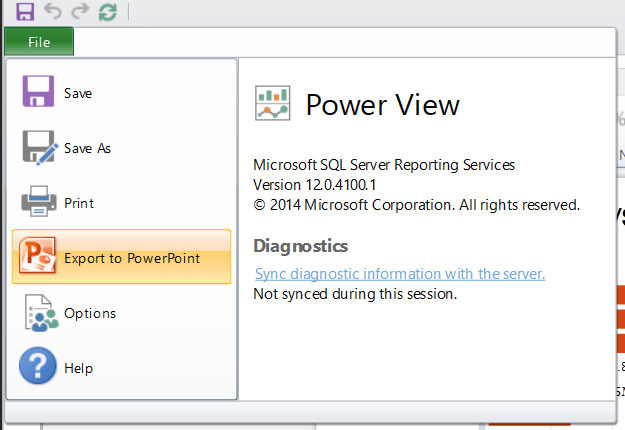Image resolution: width=625 pixels, height=430 pixels.
Task: Click Sync diagnostic information with the server link
Action: (x=400, y=274)
